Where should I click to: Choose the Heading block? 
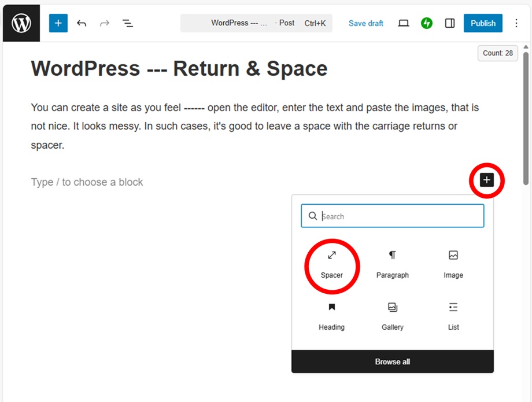(331, 316)
